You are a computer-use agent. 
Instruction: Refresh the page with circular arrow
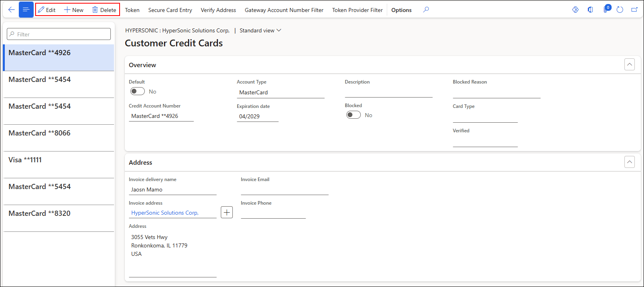pos(620,10)
